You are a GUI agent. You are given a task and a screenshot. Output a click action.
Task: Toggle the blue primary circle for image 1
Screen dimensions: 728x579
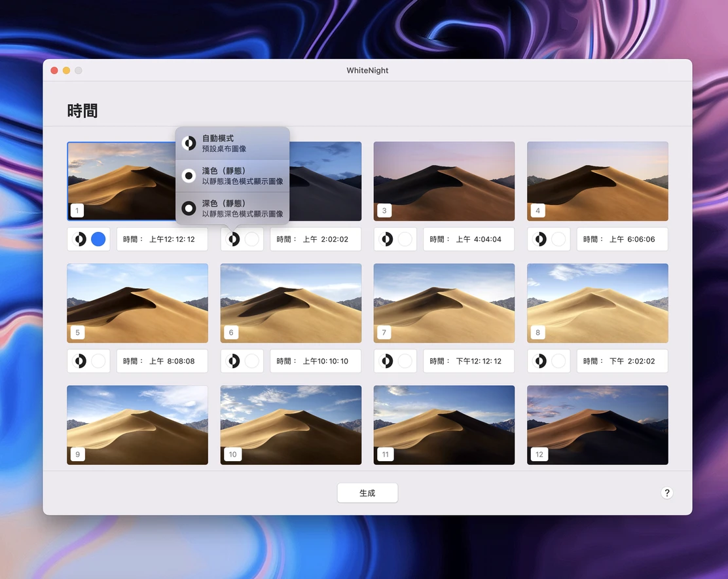(x=98, y=239)
